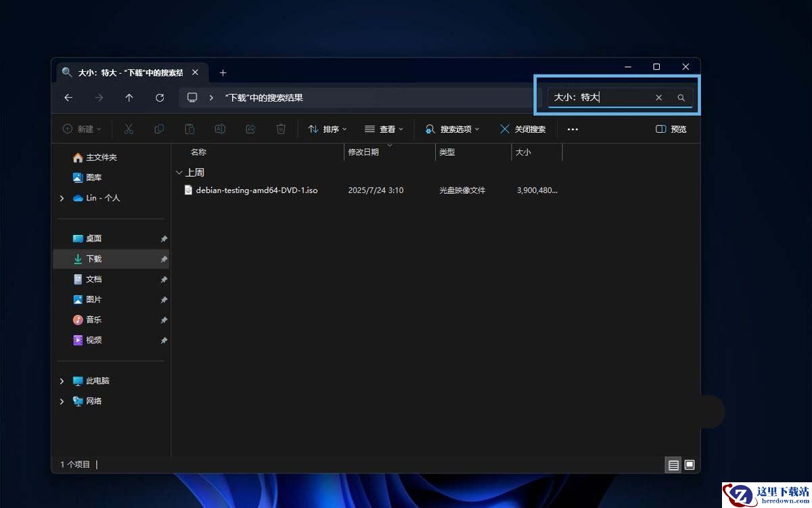Click the magnifier search button
This screenshot has height=508, width=812.
[681, 98]
